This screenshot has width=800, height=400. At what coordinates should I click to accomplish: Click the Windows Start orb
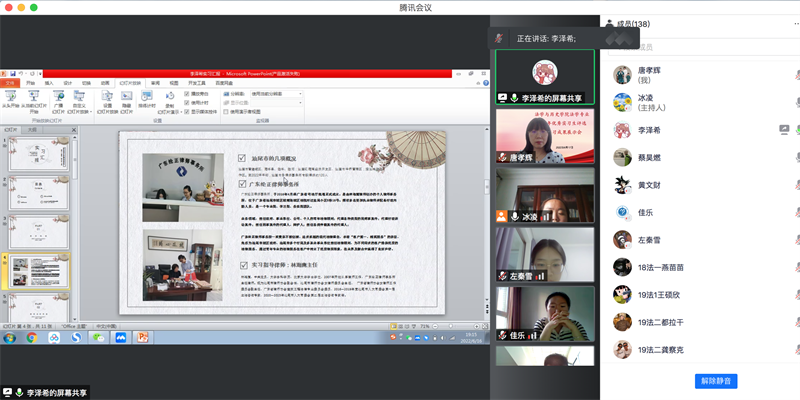pyautogui.click(x=9, y=338)
